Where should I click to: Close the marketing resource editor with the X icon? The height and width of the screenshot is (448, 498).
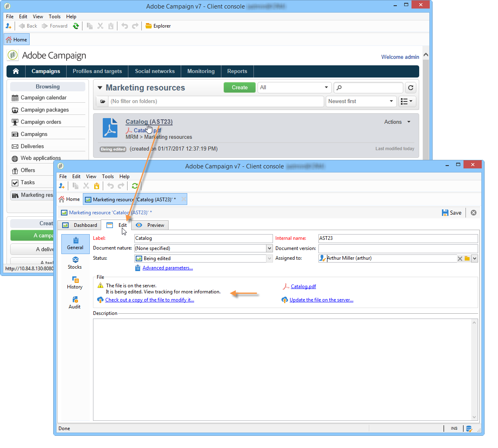(474, 213)
